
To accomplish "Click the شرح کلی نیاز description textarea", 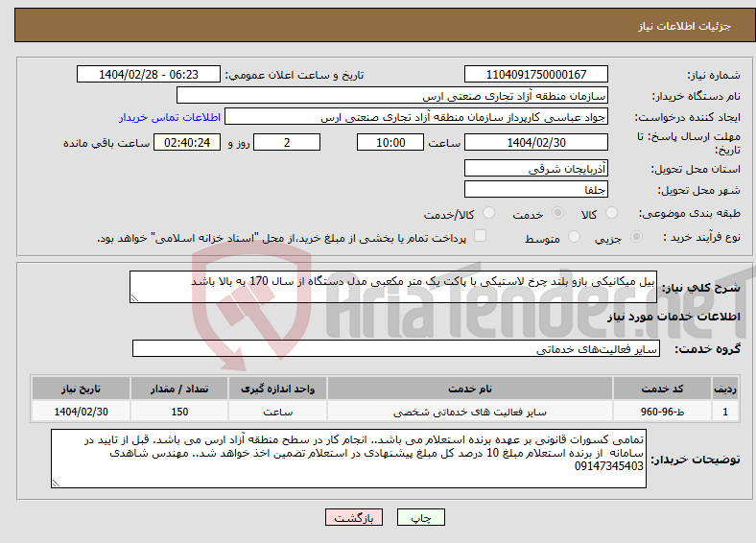I will pyautogui.click(x=393, y=287).
